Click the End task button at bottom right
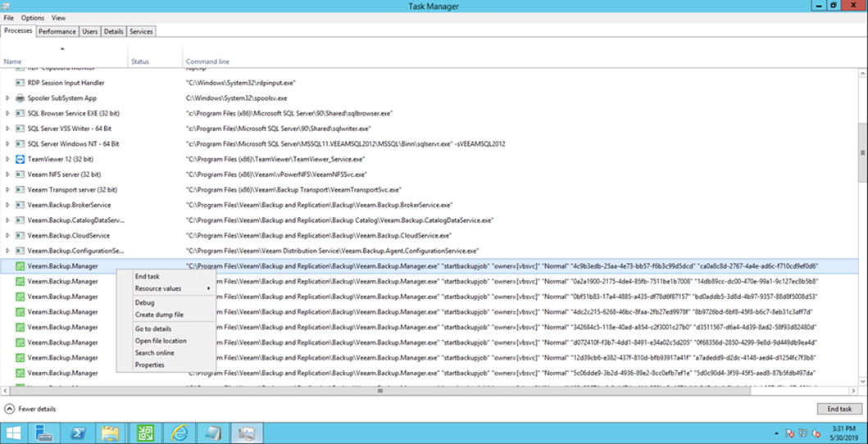Image resolution: width=868 pixels, height=444 pixels. pyautogui.click(x=839, y=409)
